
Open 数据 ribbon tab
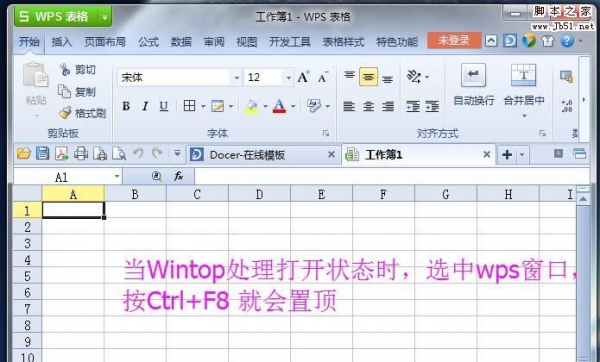click(x=181, y=42)
